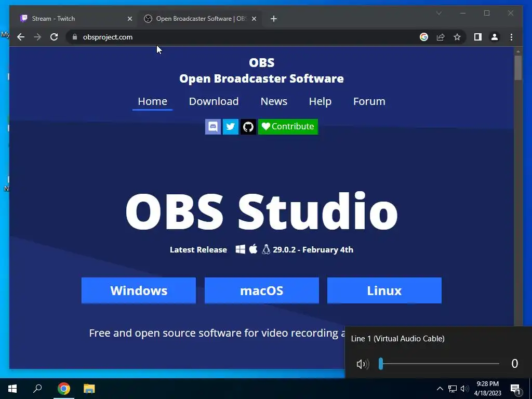
Task: Toggle mute in the volume flyout
Action: (x=362, y=364)
